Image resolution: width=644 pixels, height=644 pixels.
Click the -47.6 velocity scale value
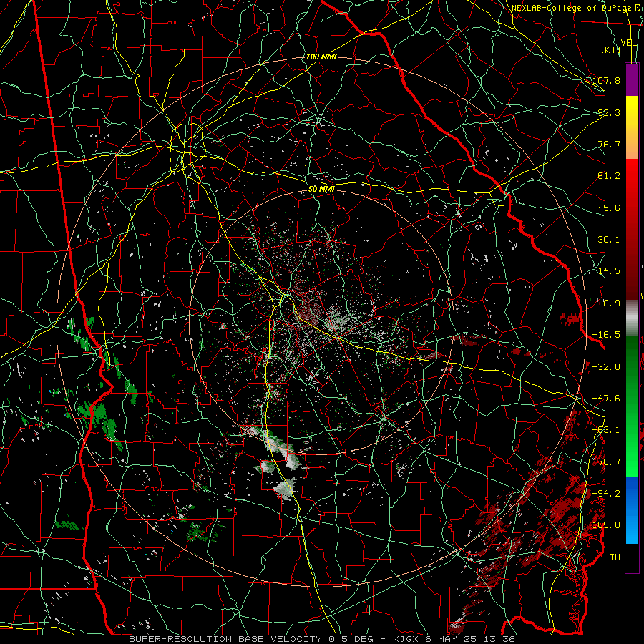[606, 399]
